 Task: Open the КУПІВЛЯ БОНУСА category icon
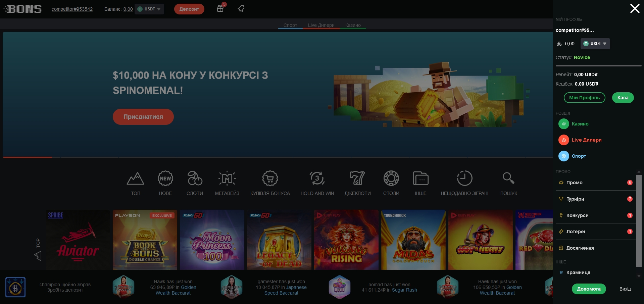(270, 179)
